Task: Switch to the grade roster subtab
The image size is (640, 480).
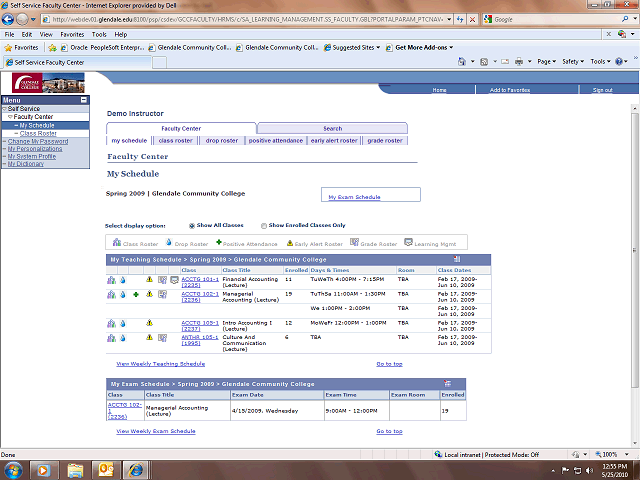Action: coord(385,140)
